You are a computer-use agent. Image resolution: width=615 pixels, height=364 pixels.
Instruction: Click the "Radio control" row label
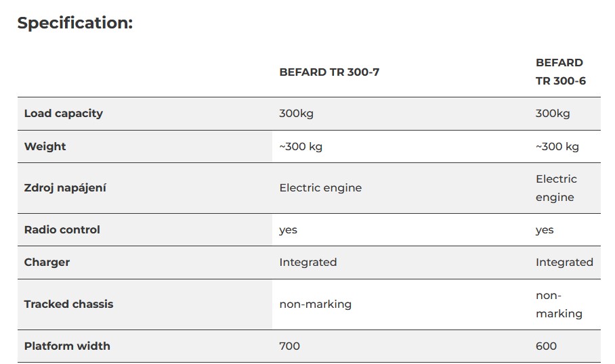pos(62,229)
